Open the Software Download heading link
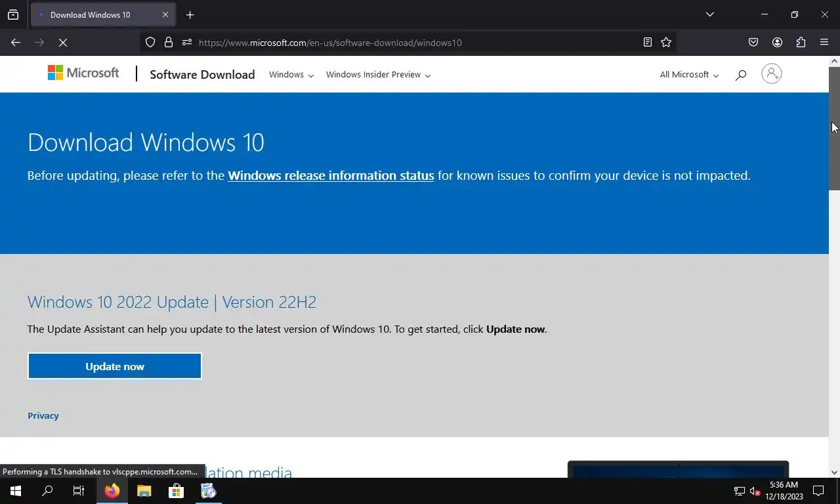Screen dimensions: 840x504 pos(202,74)
